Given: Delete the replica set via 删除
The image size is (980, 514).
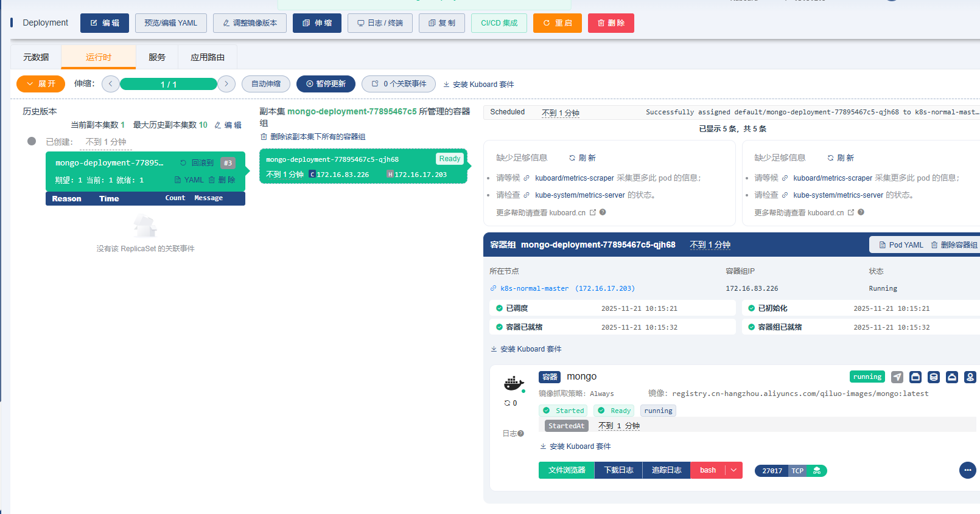Looking at the screenshot, I should coord(222,180).
